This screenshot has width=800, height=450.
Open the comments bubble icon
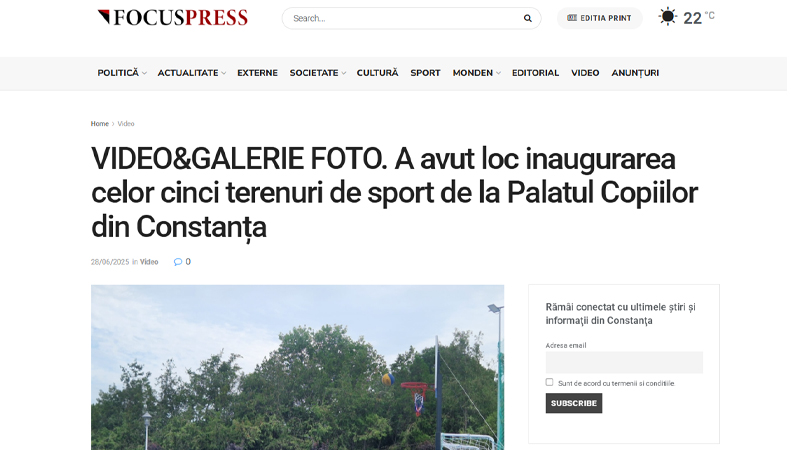178,262
